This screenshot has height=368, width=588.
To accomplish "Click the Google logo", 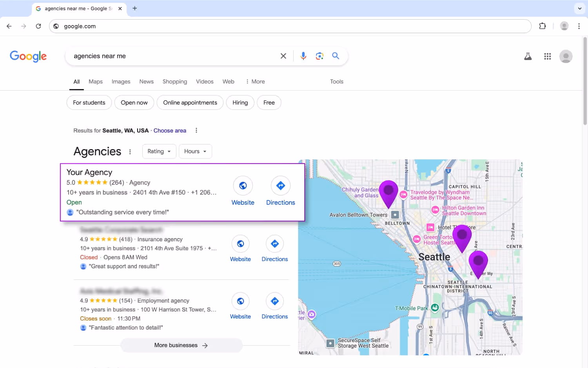I will click(x=28, y=56).
